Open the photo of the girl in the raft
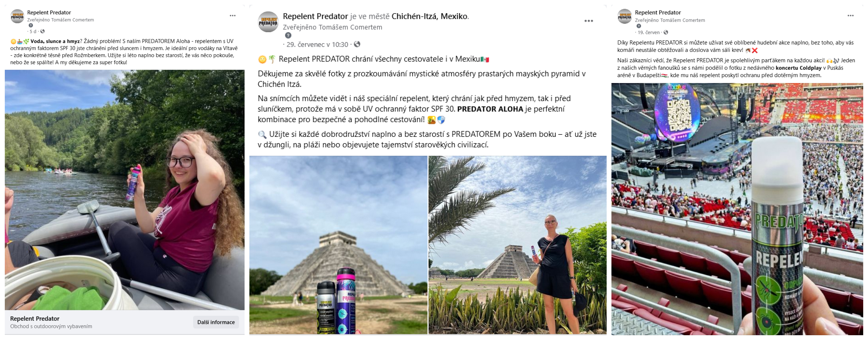 tap(125, 190)
